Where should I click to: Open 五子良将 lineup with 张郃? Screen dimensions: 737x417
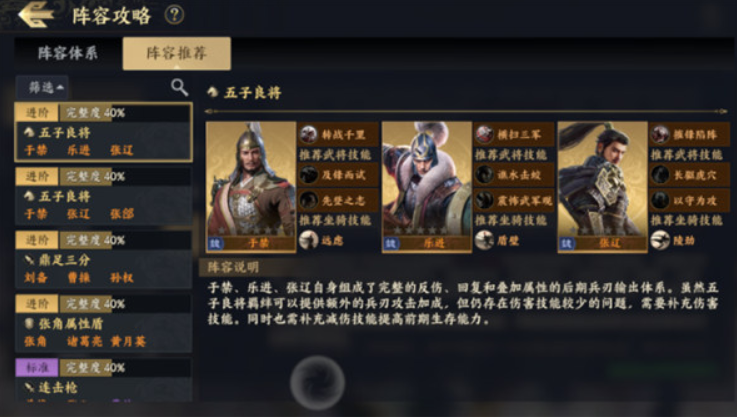tap(103, 196)
